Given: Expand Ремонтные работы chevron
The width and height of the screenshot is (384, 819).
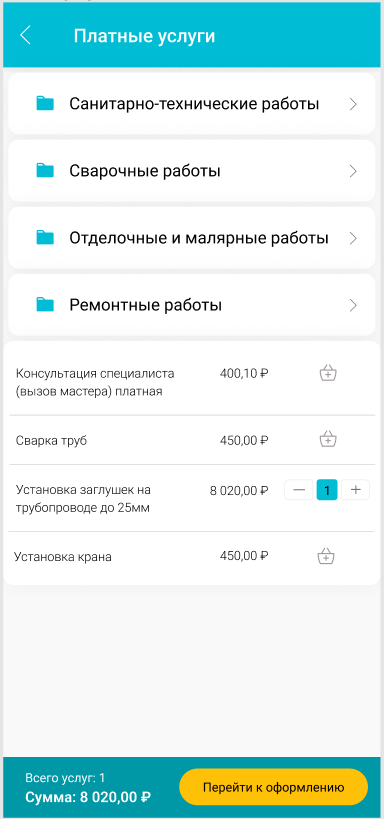Looking at the screenshot, I should click(x=353, y=305).
